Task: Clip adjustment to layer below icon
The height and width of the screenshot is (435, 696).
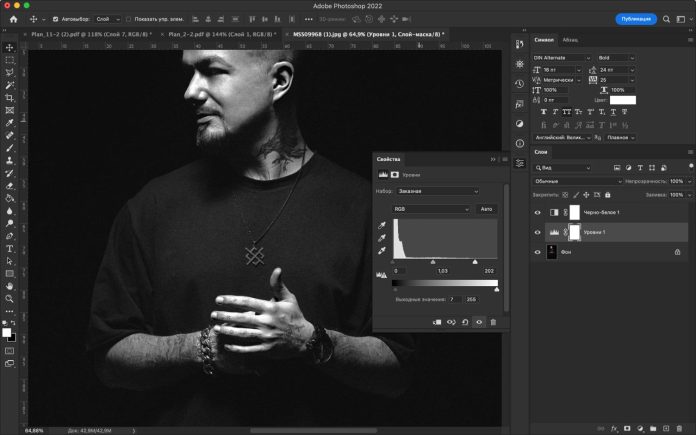Action: [437, 322]
